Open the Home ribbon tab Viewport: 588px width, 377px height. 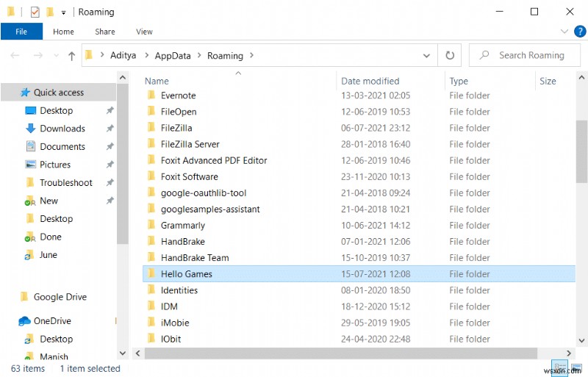click(63, 32)
